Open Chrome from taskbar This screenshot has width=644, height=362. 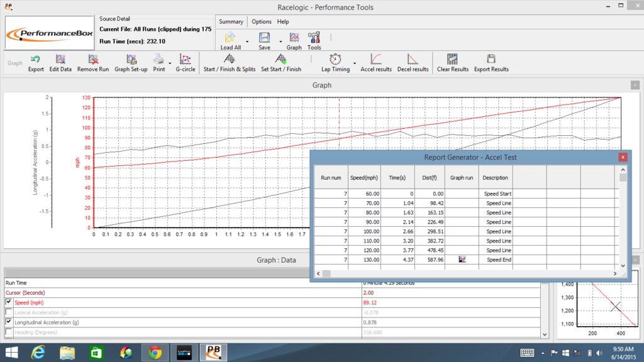(x=155, y=353)
